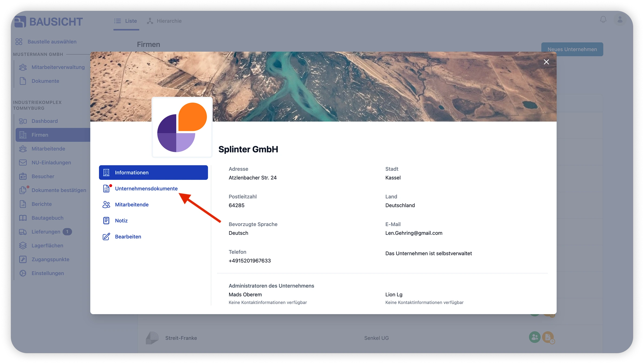
Task: Open the Notiz section in dialog
Action: click(153, 220)
